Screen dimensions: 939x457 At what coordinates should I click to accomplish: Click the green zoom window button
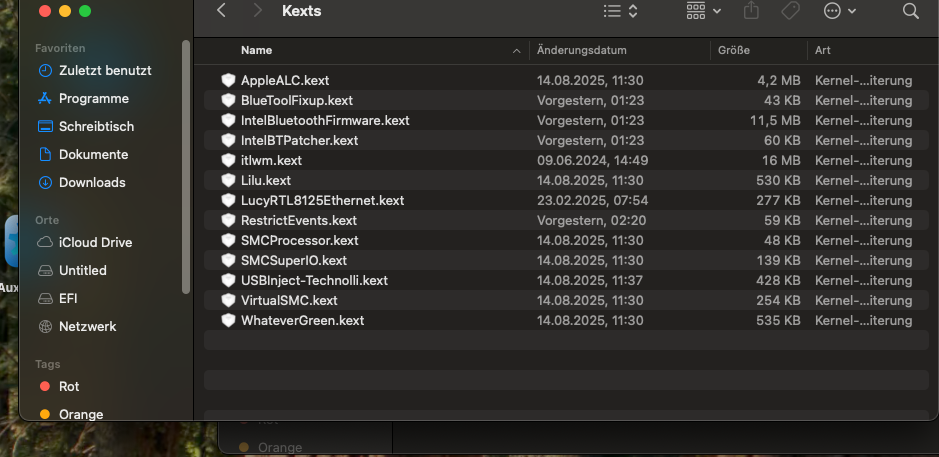click(x=85, y=11)
